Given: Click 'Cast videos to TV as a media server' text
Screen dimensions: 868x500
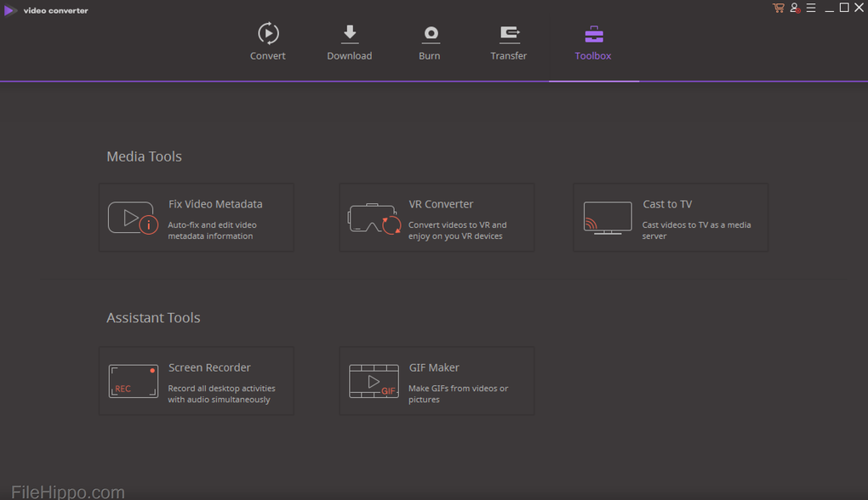Looking at the screenshot, I should 696,230.
